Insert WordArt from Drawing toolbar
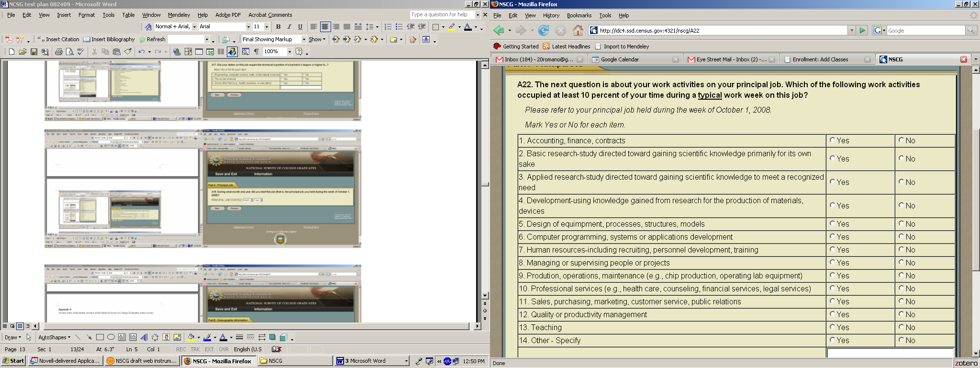The height and width of the screenshot is (368, 980). click(144, 337)
